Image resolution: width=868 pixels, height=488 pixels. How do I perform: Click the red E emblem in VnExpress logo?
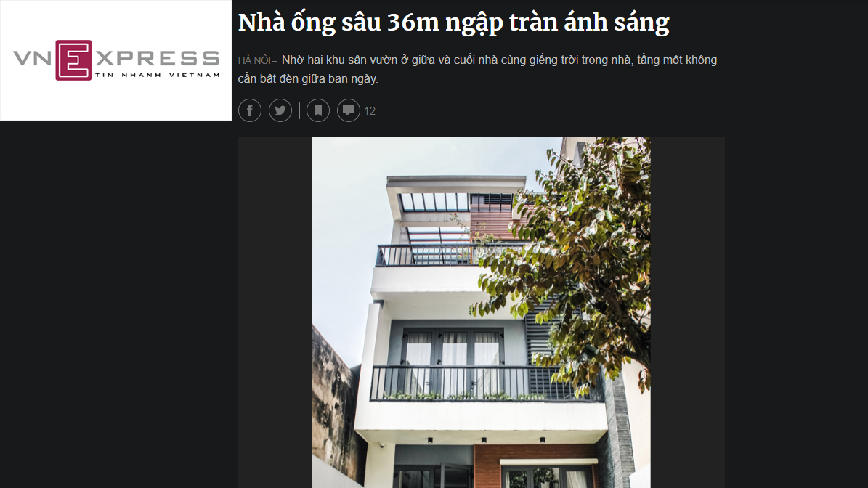(x=73, y=60)
